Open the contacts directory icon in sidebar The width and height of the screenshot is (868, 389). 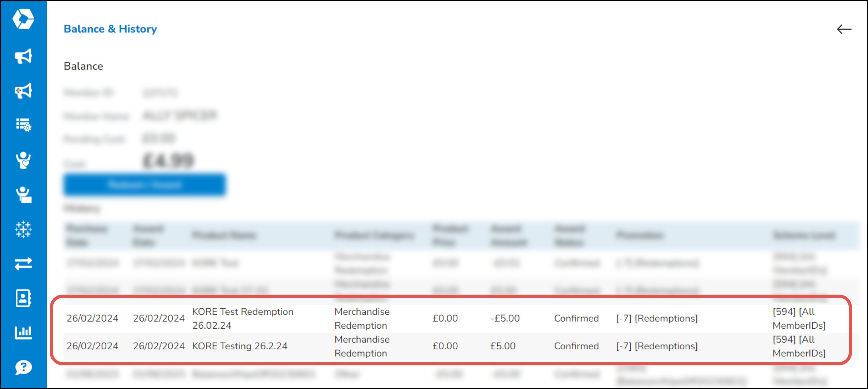point(24,298)
